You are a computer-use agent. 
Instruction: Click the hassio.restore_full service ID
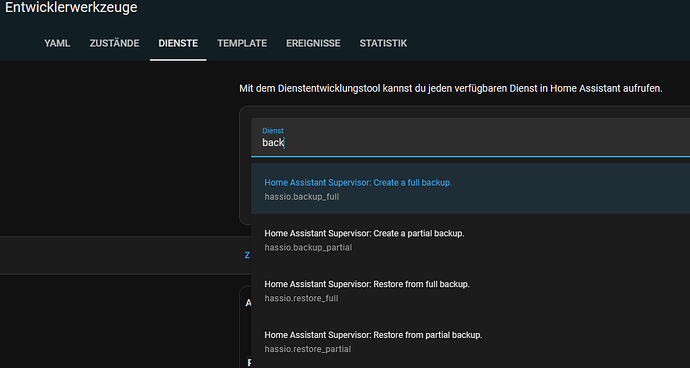coord(301,298)
